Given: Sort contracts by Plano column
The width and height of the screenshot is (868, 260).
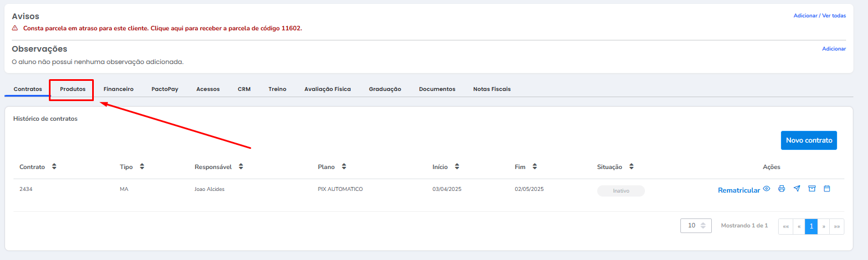Looking at the screenshot, I should [x=344, y=167].
